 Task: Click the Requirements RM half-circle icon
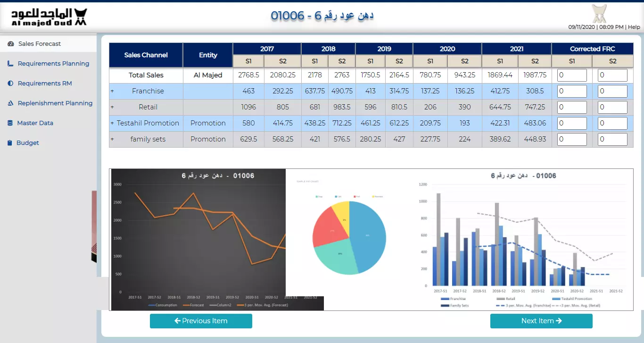[x=10, y=84]
